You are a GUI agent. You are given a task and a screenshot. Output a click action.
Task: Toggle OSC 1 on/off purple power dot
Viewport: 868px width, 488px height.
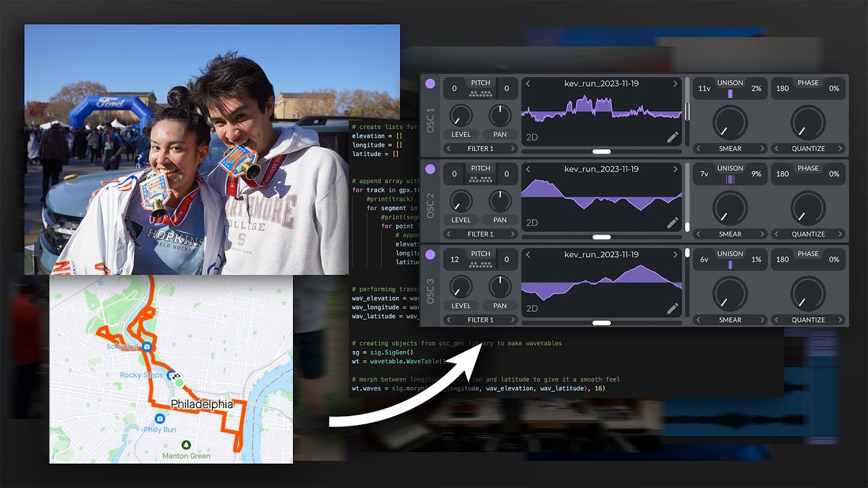coord(430,84)
